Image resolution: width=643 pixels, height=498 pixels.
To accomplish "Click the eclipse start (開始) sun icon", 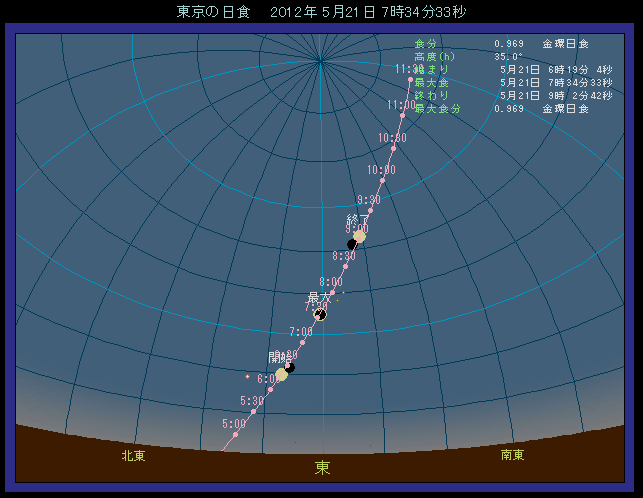I will (282, 374).
